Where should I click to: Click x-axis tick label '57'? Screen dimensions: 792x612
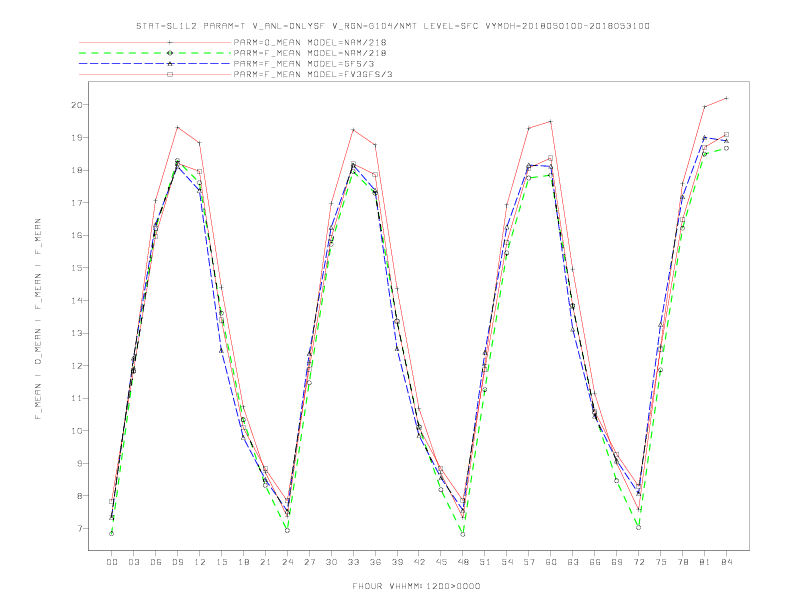[x=529, y=562]
